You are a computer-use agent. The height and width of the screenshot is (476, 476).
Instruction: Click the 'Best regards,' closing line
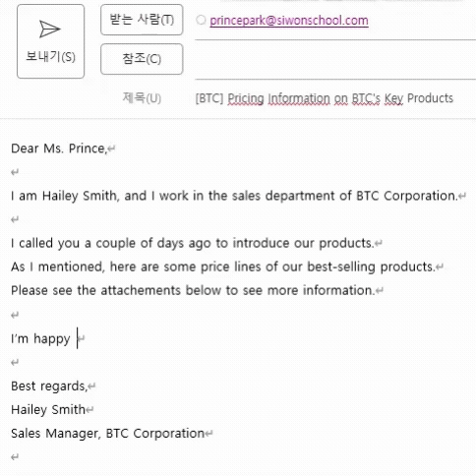[49, 387]
